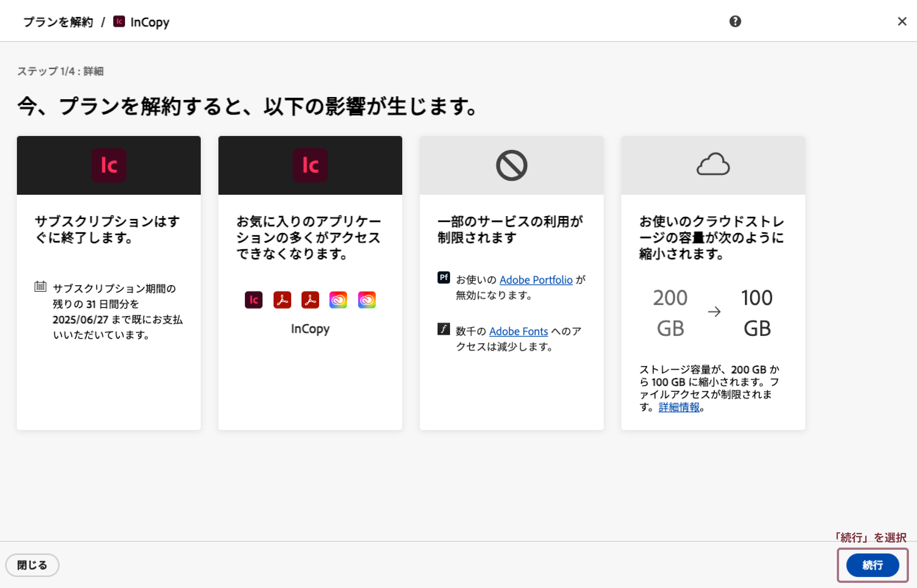917x588 pixels.
Task: Open the Adobe Portfolio link
Action: 536,280
